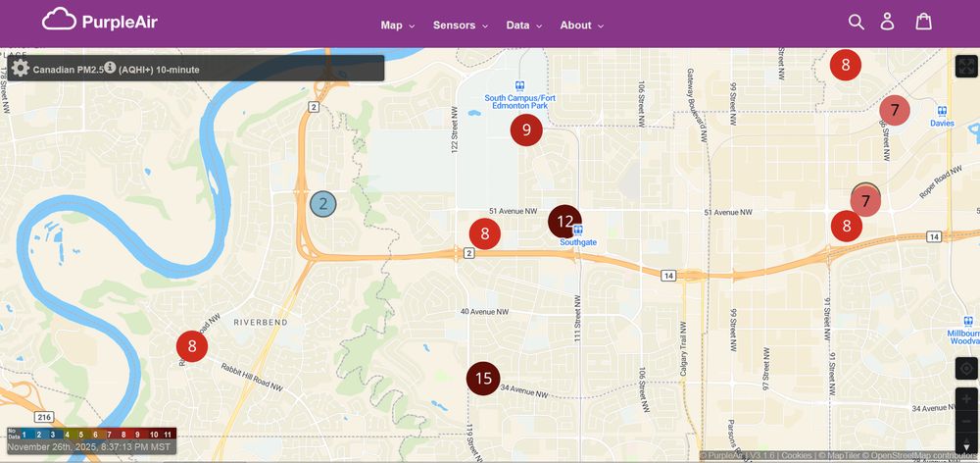Select the blue sensor reading 2
The image size is (980, 463).
click(x=323, y=204)
